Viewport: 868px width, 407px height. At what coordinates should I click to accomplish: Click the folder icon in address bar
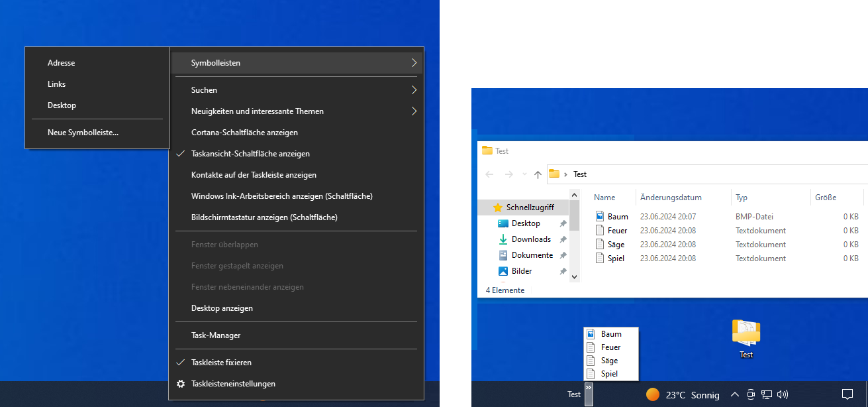click(x=554, y=174)
